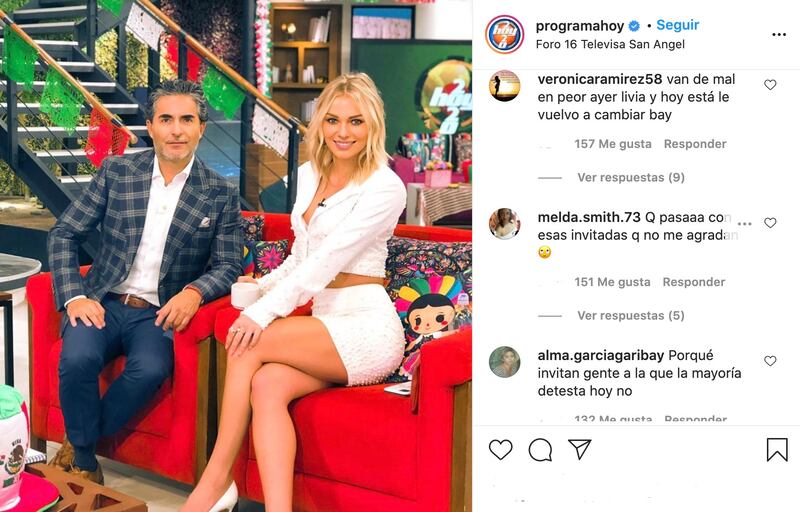Share post via paper plane icon
This screenshot has width=800, height=512.
click(580, 449)
